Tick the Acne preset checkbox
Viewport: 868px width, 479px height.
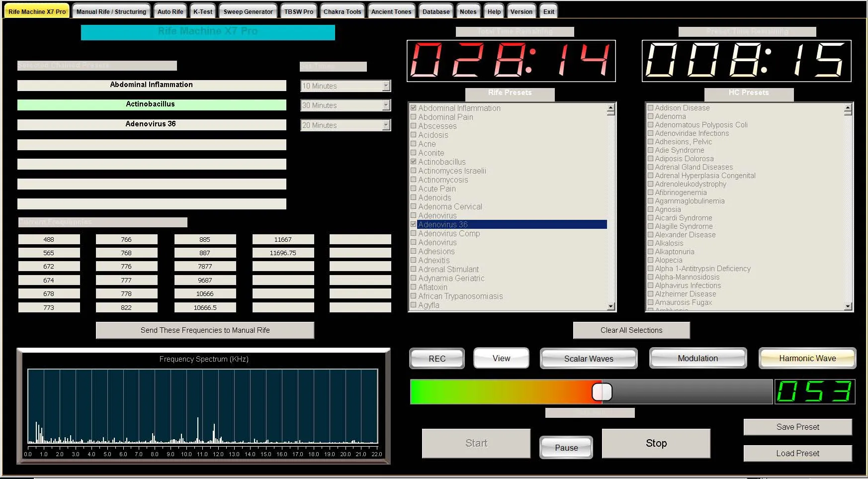[x=413, y=144]
